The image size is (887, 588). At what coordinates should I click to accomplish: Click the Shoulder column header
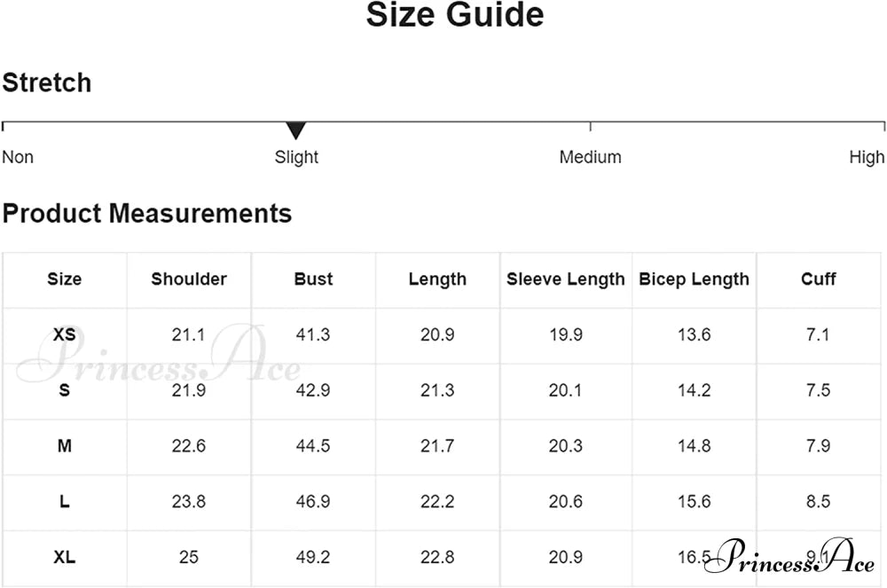pyautogui.click(x=189, y=279)
